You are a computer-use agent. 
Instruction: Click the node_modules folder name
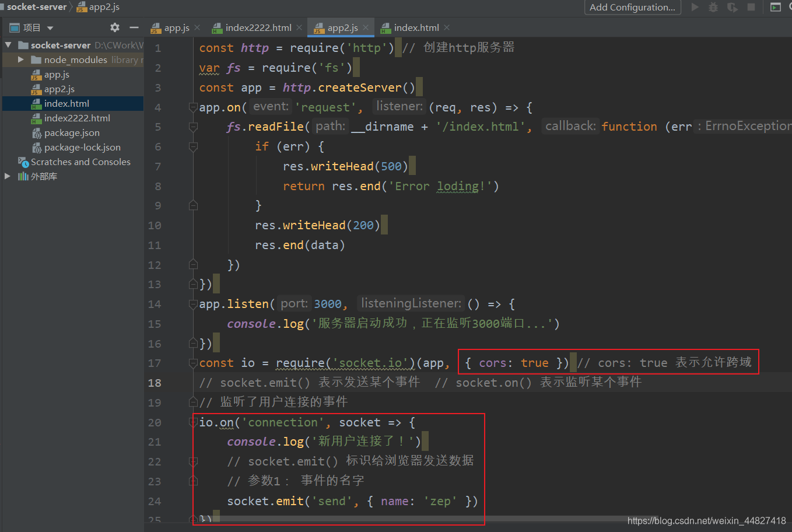pyautogui.click(x=76, y=60)
